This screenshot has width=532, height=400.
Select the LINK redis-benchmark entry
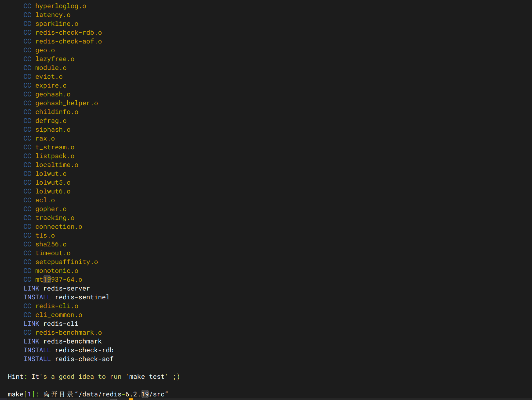62,341
